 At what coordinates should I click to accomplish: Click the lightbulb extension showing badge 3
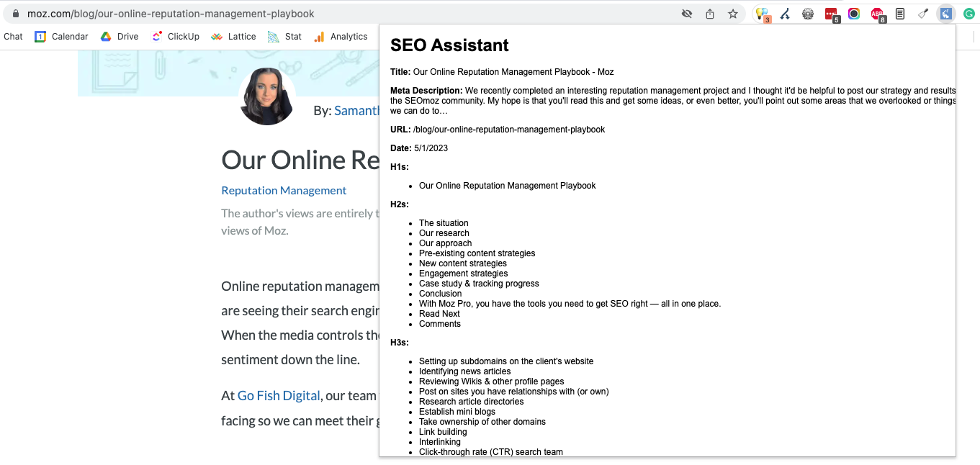[x=762, y=13]
